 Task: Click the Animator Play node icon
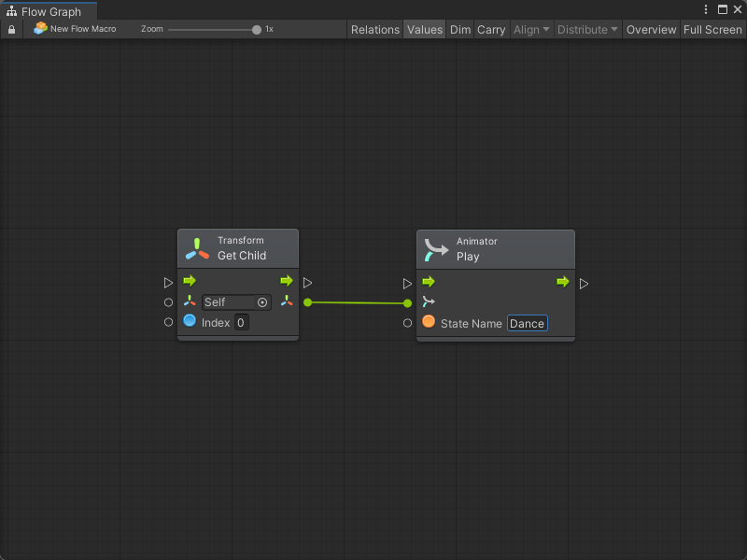pyautogui.click(x=436, y=249)
